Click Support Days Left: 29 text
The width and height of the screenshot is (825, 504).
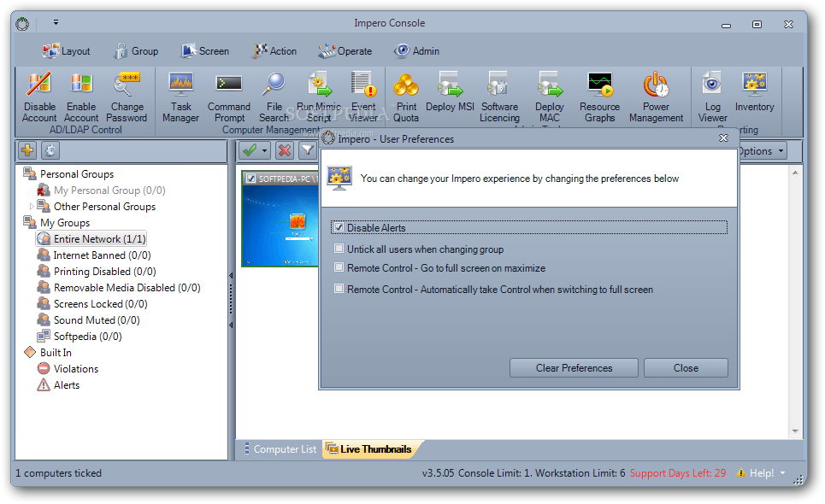pyautogui.click(x=678, y=473)
